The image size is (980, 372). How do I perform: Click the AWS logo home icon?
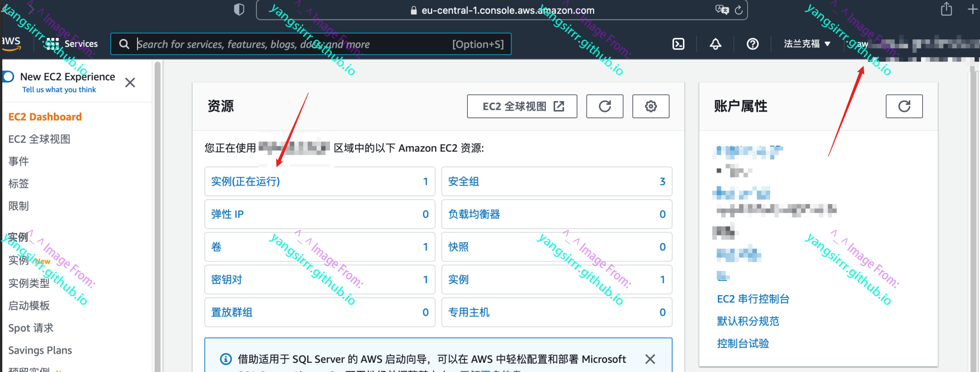tap(11, 43)
